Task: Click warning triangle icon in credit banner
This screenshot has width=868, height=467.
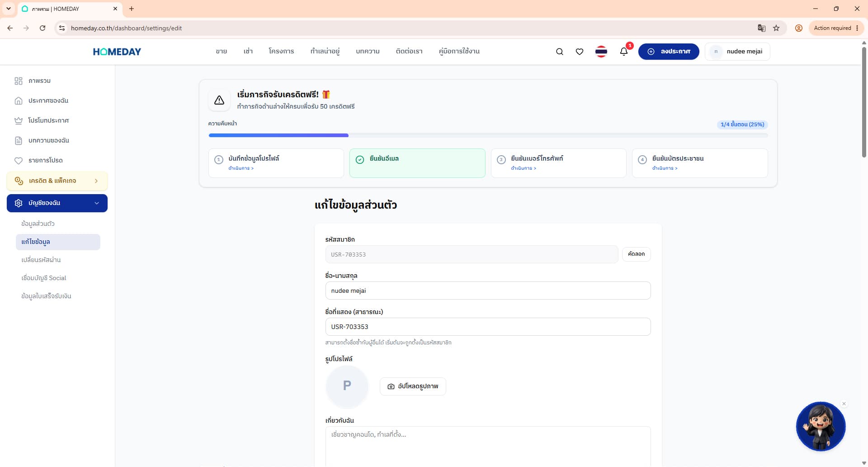Action: point(219,100)
